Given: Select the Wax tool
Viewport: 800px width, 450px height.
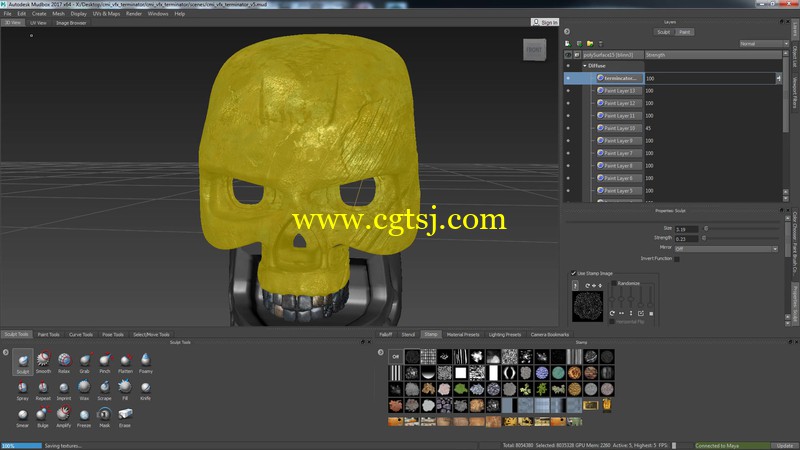Looking at the screenshot, I should point(84,389).
